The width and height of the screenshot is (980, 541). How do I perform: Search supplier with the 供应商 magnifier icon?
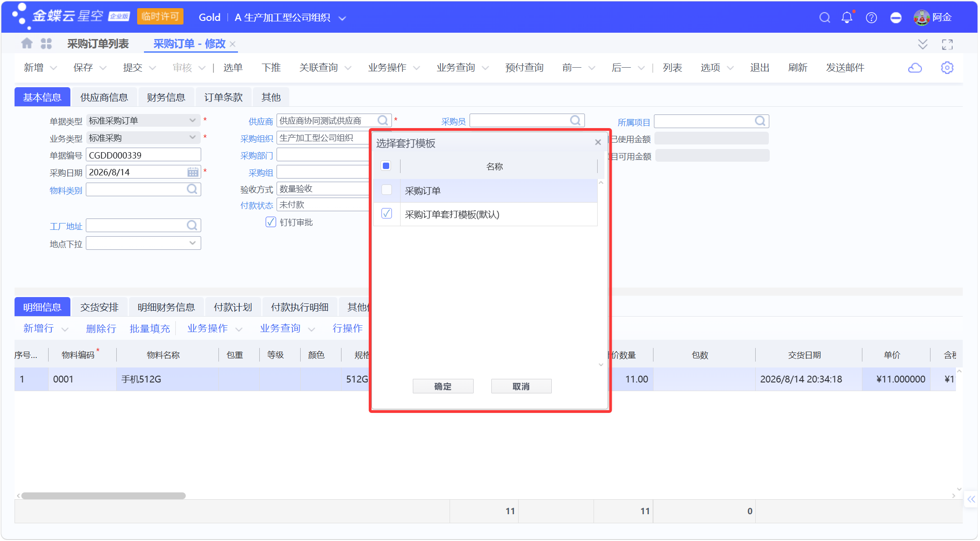(x=383, y=120)
